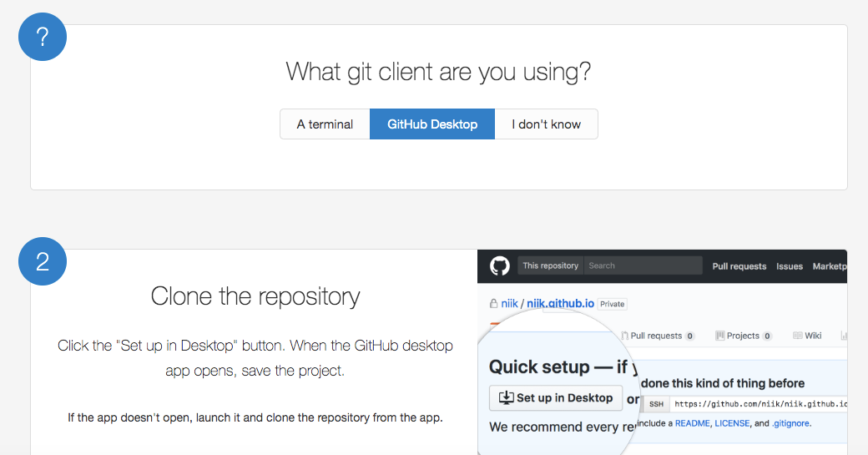Open Marketplace in GitHub top nav
The height and width of the screenshot is (455, 868).
(x=830, y=266)
